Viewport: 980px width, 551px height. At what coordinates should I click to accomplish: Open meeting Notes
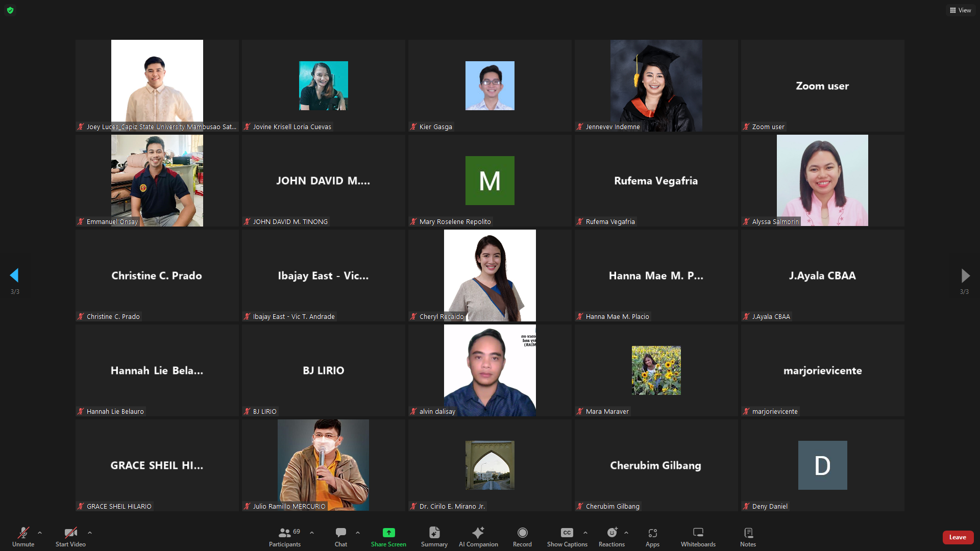748,537
